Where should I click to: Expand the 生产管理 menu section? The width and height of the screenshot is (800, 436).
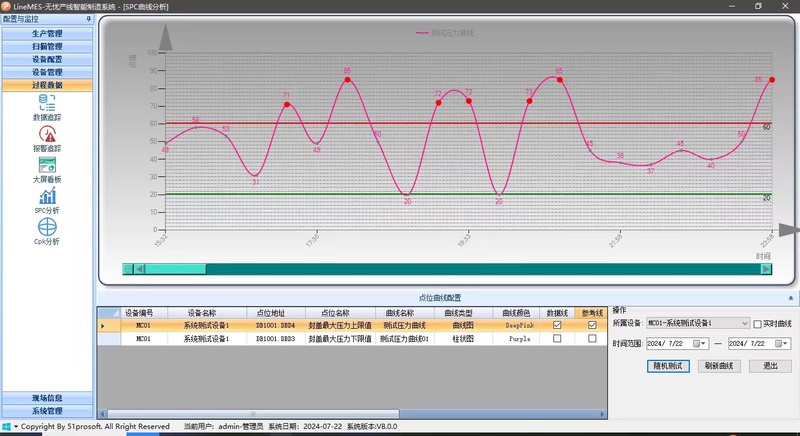click(46, 34)
